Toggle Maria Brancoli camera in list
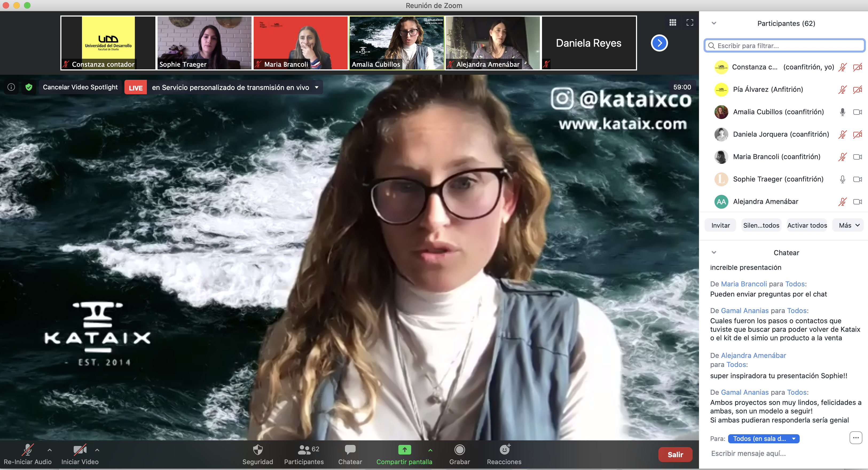 pyautogui.click(x=858, y=157)
